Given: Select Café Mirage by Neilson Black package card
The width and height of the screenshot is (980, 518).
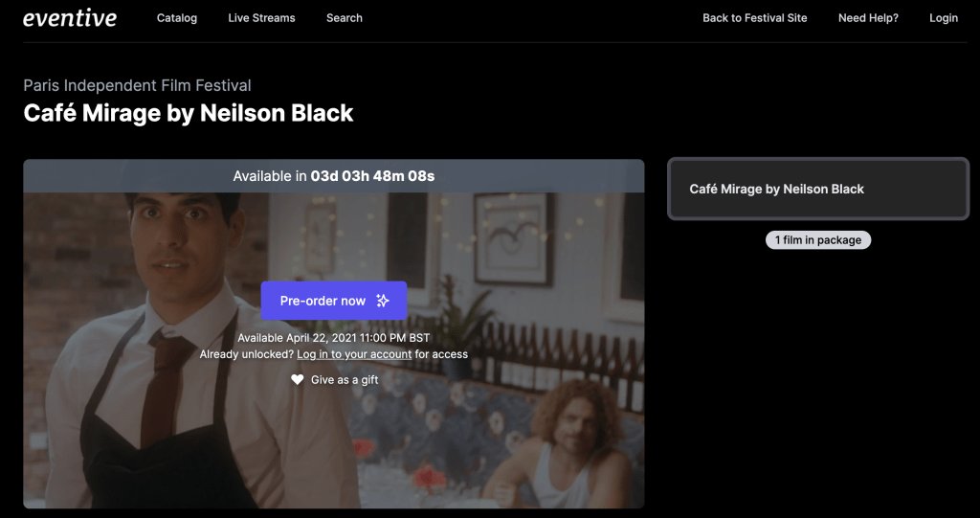Looking at the screenshot, I should tap(818, 189).
